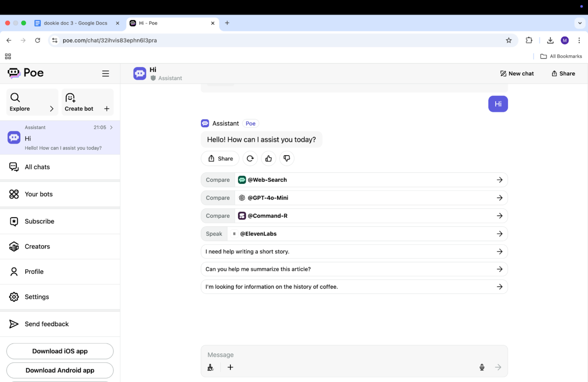588x382 pixels.
Task: Click the send message arrow icon
Action: click(x=498, y=367)
